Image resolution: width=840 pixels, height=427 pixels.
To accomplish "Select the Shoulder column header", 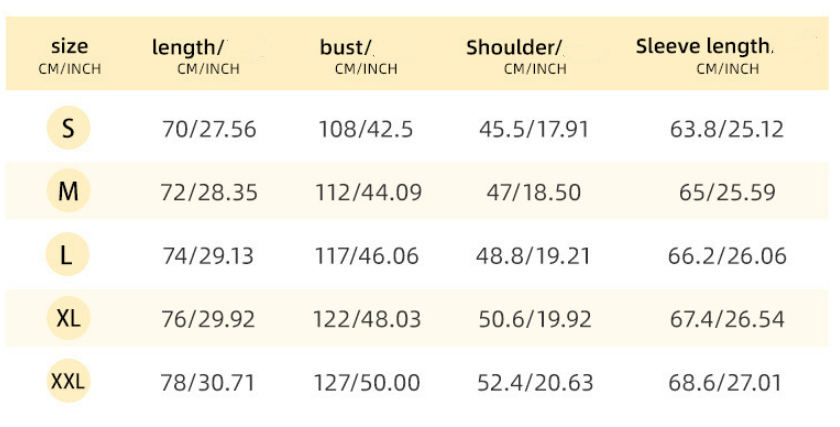I will [515, 56].
